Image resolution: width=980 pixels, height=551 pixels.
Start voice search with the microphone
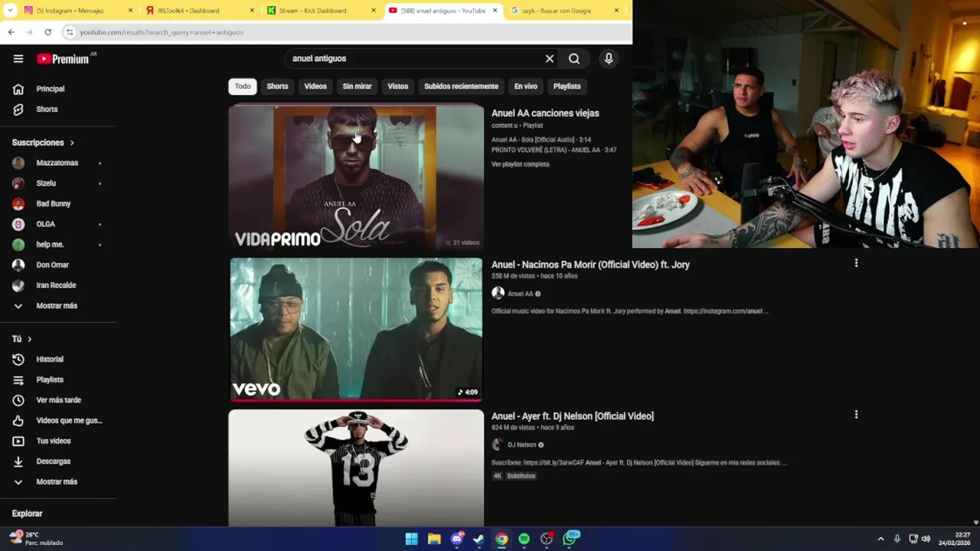[x=609, y=58]
